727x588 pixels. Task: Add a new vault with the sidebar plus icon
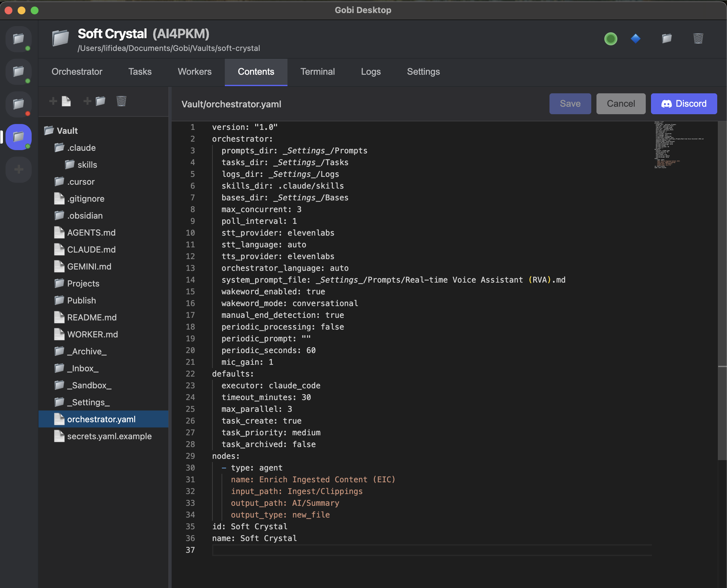18,169
